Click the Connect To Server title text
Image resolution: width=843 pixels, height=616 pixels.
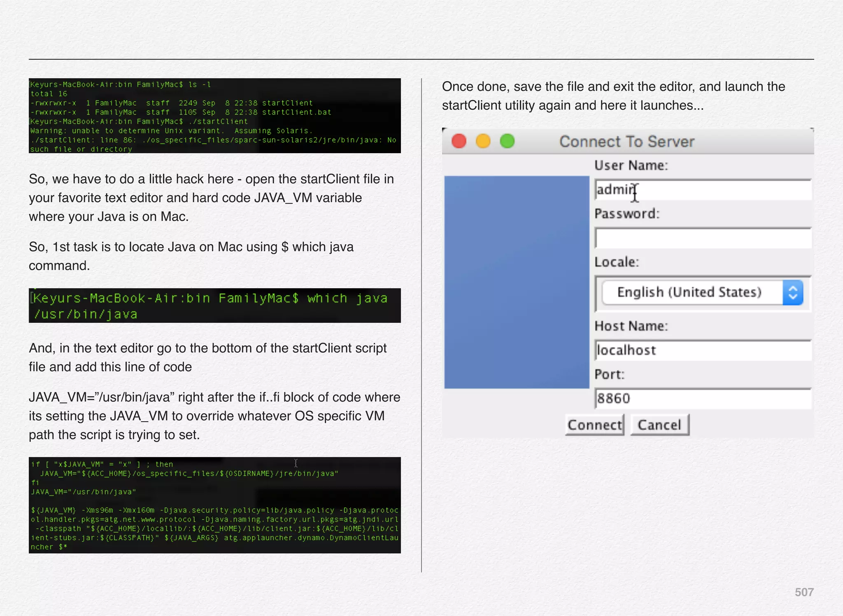coord(627,142)
